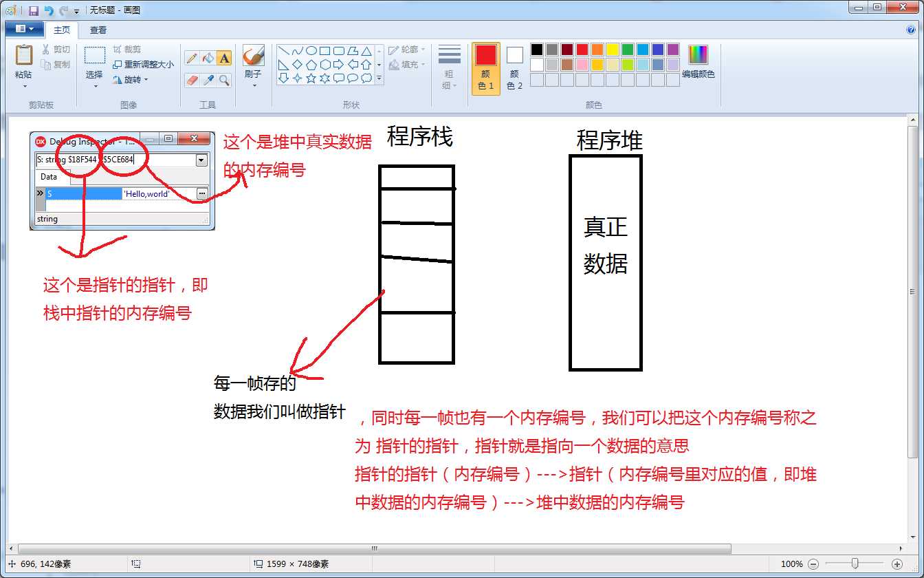Click the zoom out minus button

click(x=814, y=564)
